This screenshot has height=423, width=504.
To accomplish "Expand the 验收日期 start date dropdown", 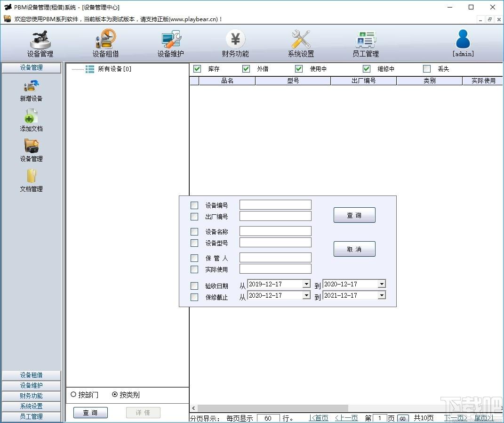I will pos(306,284).
